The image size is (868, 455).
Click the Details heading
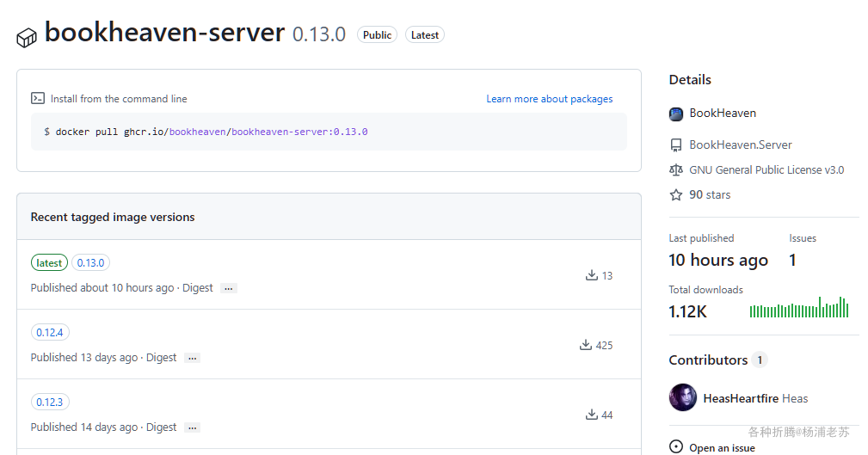coord(690,80)
